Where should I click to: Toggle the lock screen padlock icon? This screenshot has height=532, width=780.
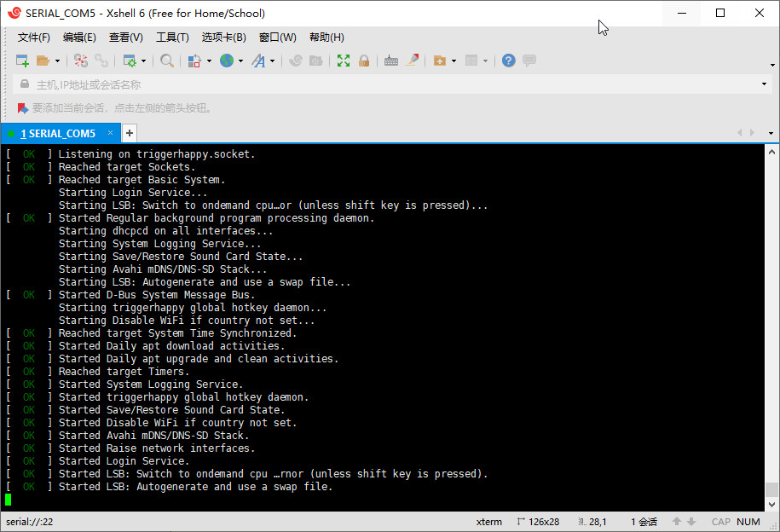pyautogui.click(x=364, y=61)
